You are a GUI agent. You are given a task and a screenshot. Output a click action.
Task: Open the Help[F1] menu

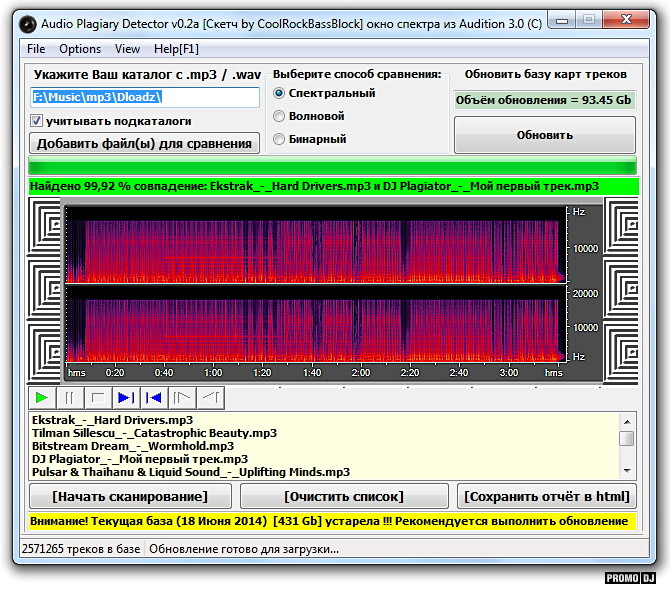tap(176, 49)
